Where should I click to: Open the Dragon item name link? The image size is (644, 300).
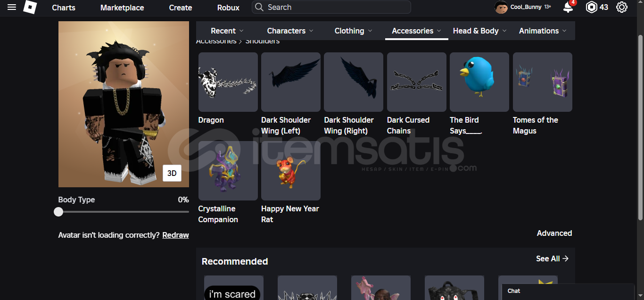coord(211,120)
